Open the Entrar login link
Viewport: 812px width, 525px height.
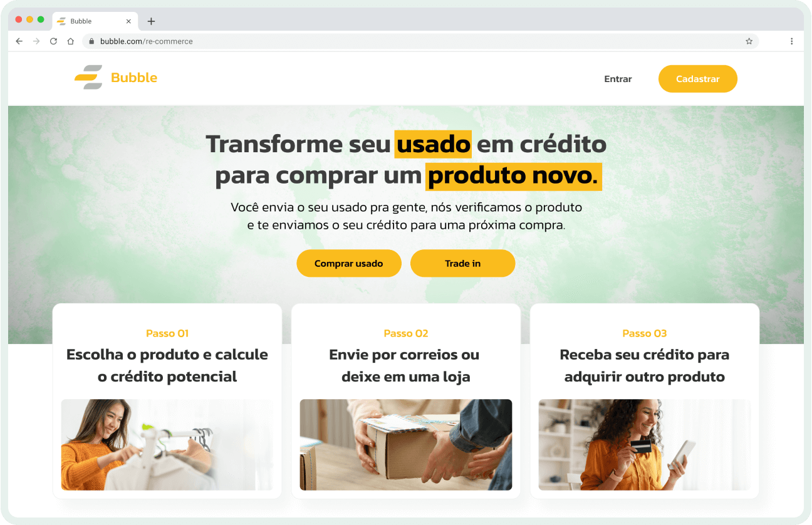(x=618, y=79)
